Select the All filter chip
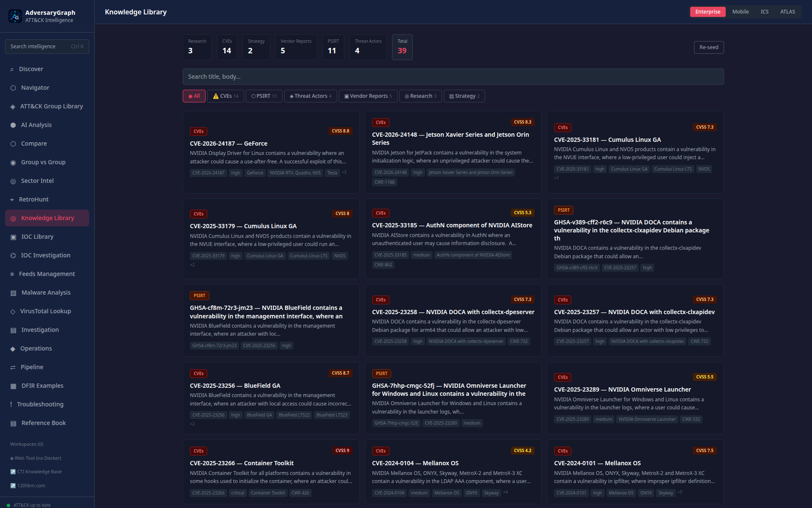Screen dimensions: 812x508 tap(194, 96)
